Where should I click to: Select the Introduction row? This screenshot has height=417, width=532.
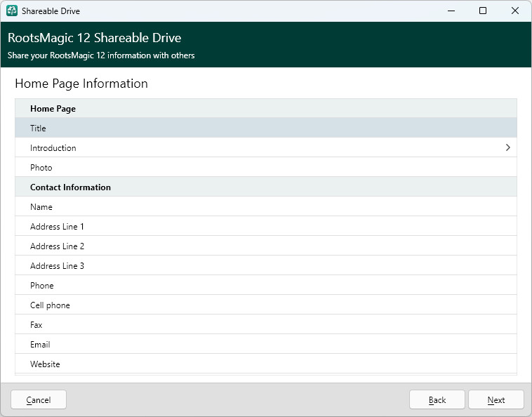(266, 147)
